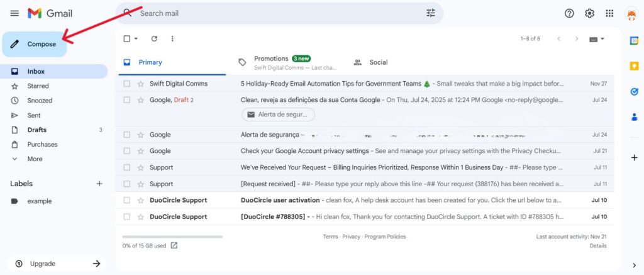The height and width of the screenshot is (275, 644).
Task: Star the DuoCircle #788305 email
Action: pos(140,217)
